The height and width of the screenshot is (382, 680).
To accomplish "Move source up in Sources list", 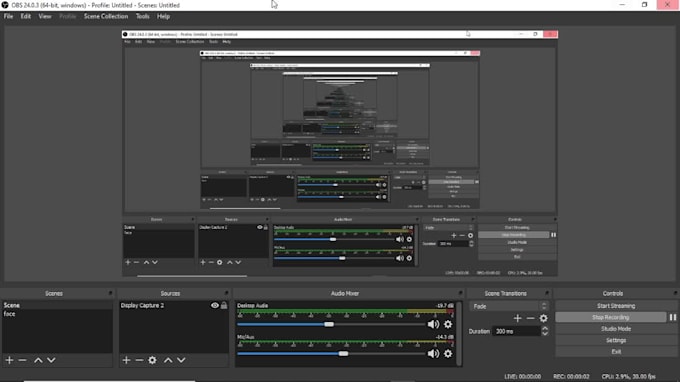I will tap(168, 360).
